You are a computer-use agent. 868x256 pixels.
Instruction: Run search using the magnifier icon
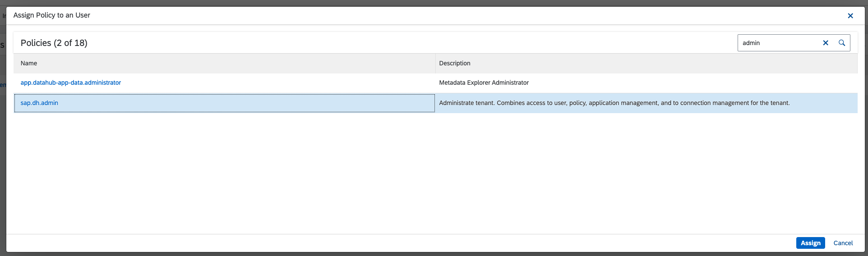tap(841, 43)
